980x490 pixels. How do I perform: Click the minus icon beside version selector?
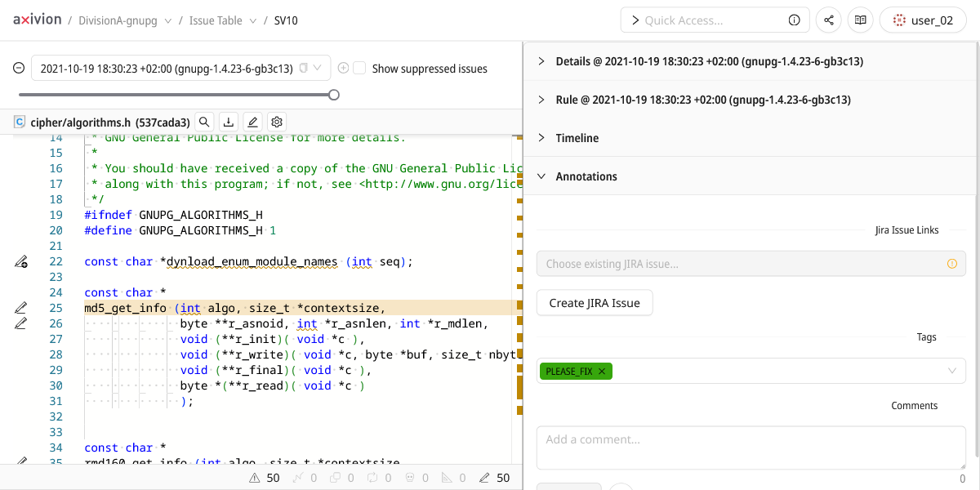click(19, 68)
